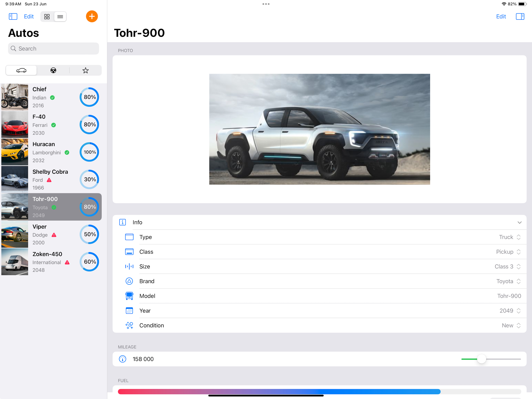Click the Chief 80% progress ring
The height and width of the screenshot is (399, 532).
89,97
